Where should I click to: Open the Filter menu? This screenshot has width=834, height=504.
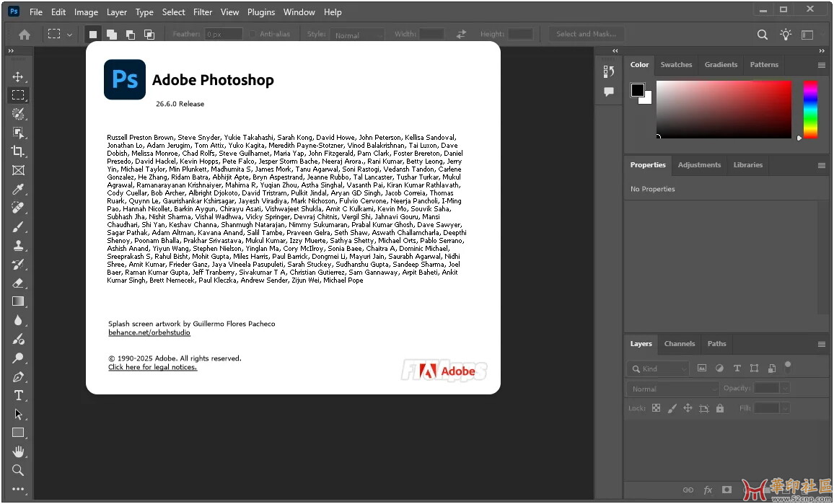[203, 12]
